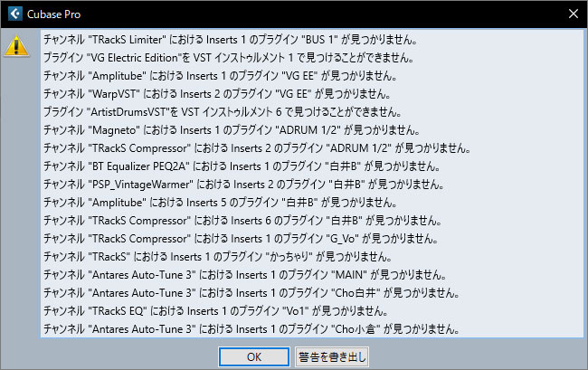Viewport: 588px width, 370px height.
Task: Click the yellow warning triangle icon
Action: [16, 46]
